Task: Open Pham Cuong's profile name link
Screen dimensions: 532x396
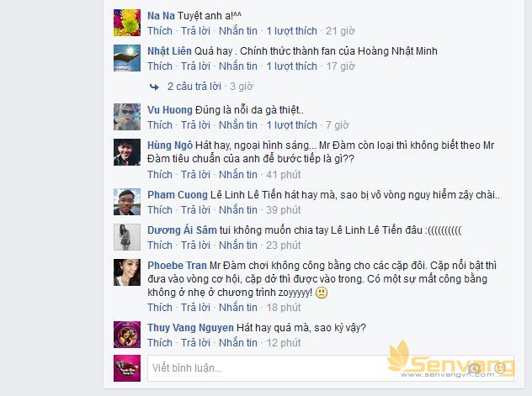Action: [178, 195]
